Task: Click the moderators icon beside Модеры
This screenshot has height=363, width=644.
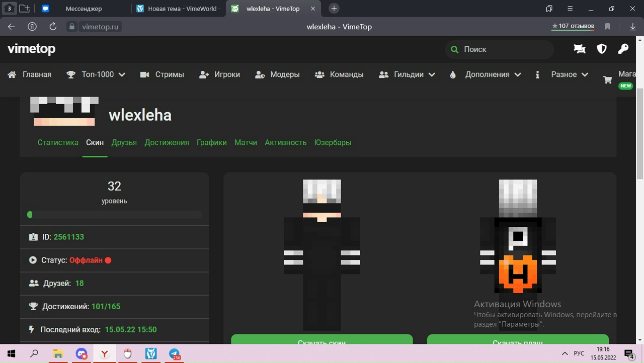Action: point(260,74)
